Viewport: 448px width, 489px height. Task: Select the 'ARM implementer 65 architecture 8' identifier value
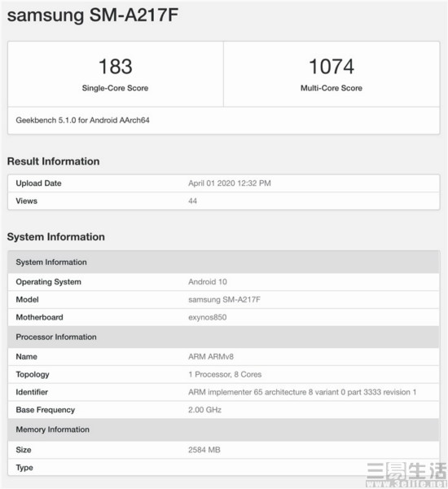pyautogui.click(x=302, y=392)
